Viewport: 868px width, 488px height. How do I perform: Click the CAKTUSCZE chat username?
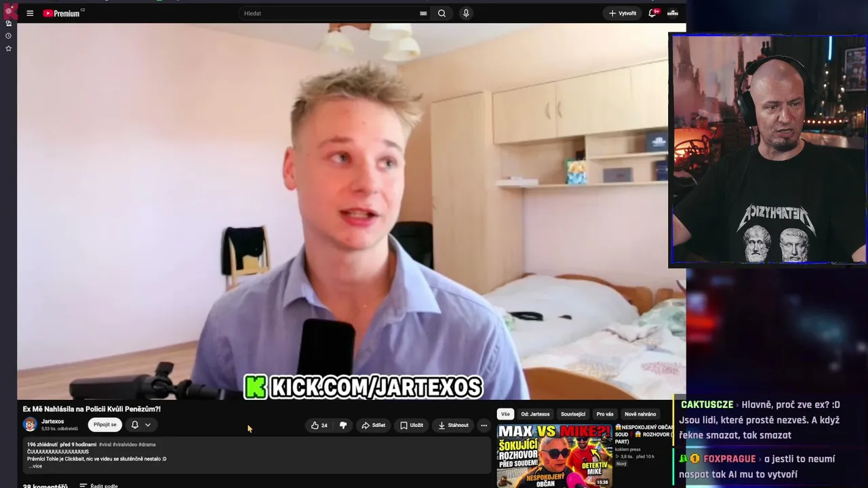click(x=707, y=405)
